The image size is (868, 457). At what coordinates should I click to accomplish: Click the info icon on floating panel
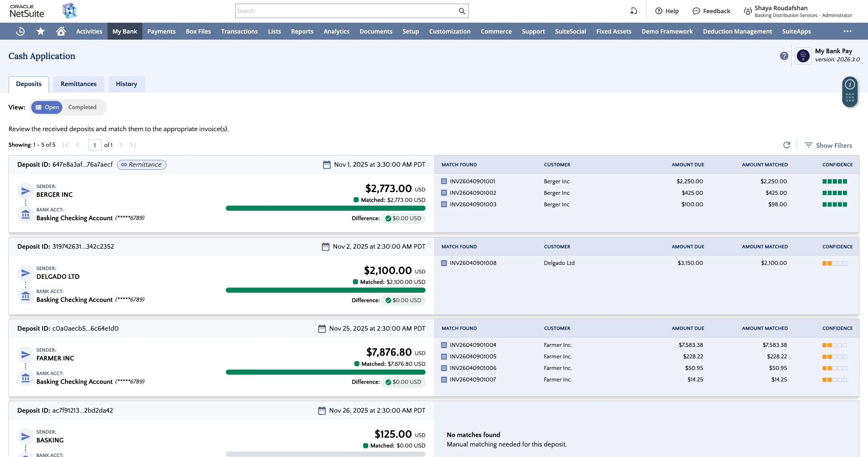coord(850,84)
